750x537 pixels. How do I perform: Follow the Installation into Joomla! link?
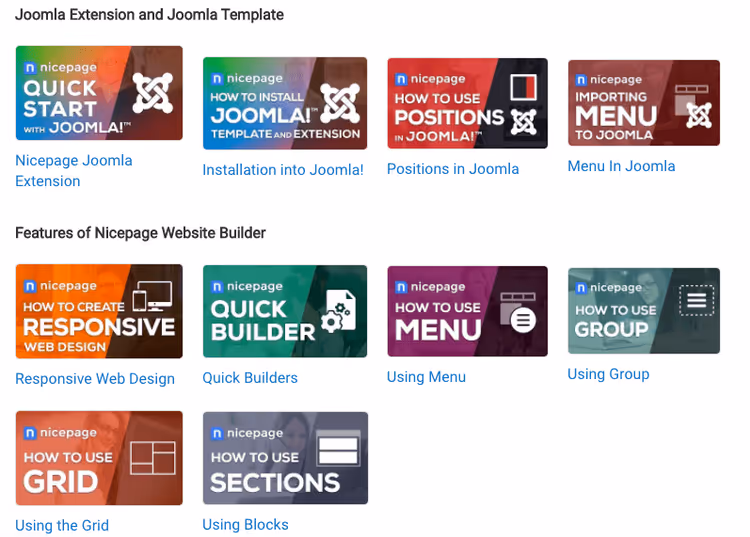coord(283,170)
